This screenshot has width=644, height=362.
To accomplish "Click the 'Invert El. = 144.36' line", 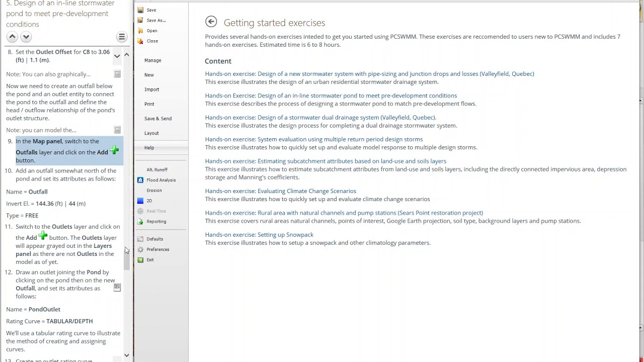I will (x=46, y=204).
